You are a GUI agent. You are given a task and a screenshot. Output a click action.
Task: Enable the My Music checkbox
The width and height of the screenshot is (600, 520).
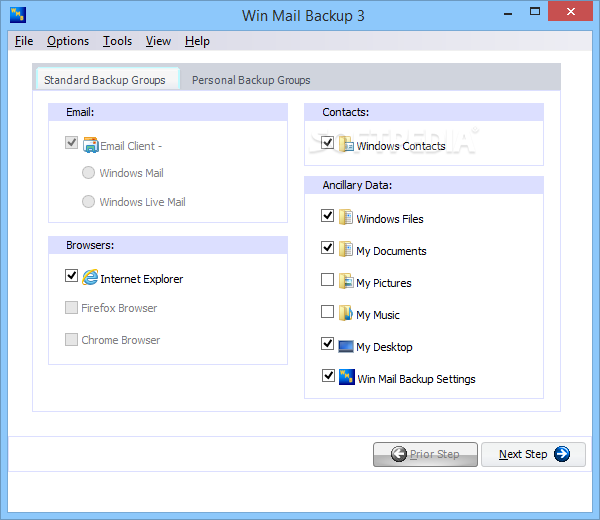pyautogui.click(x=328, y=312)
